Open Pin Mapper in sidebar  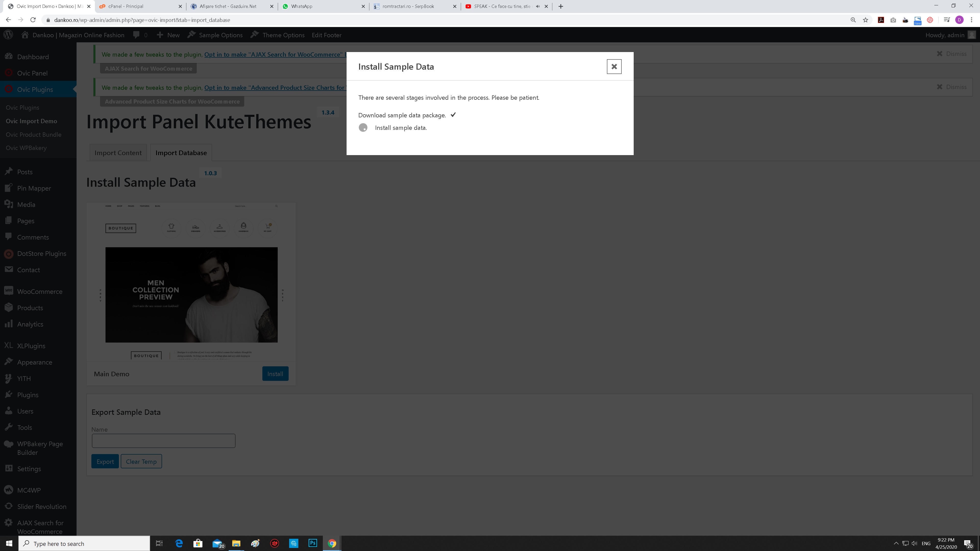coord(38,188)
